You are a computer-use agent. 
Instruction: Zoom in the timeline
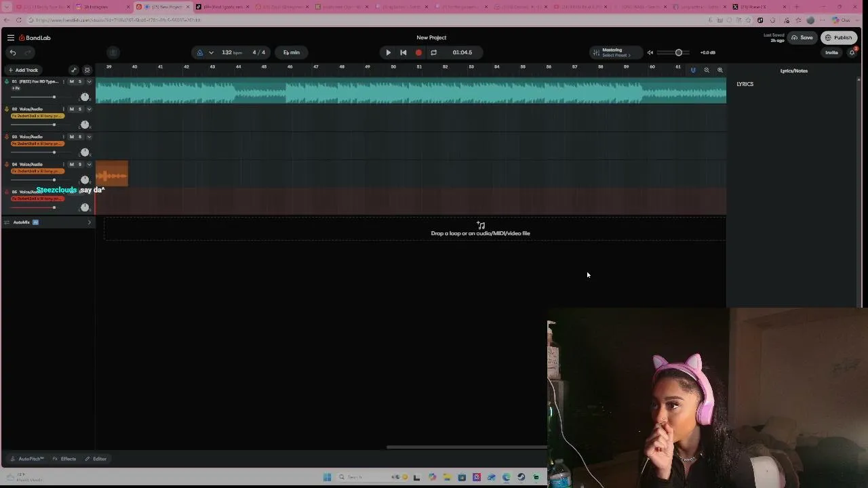[720, 70]
